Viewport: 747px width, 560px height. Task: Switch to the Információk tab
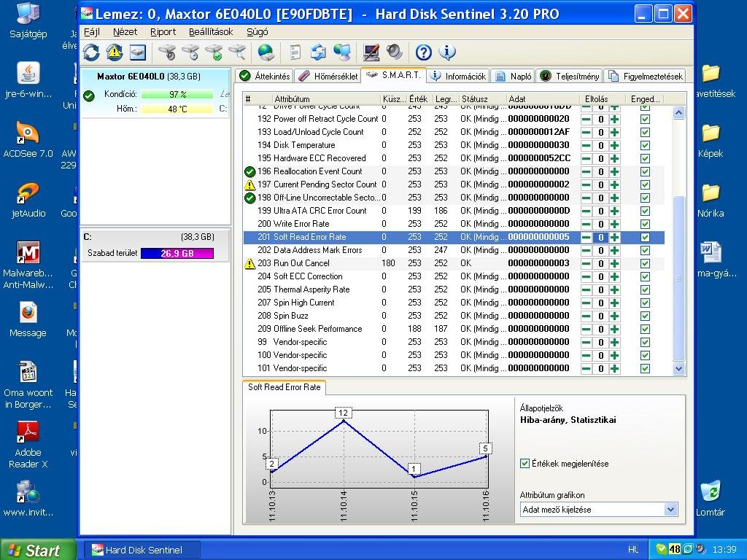pos(458,76)
